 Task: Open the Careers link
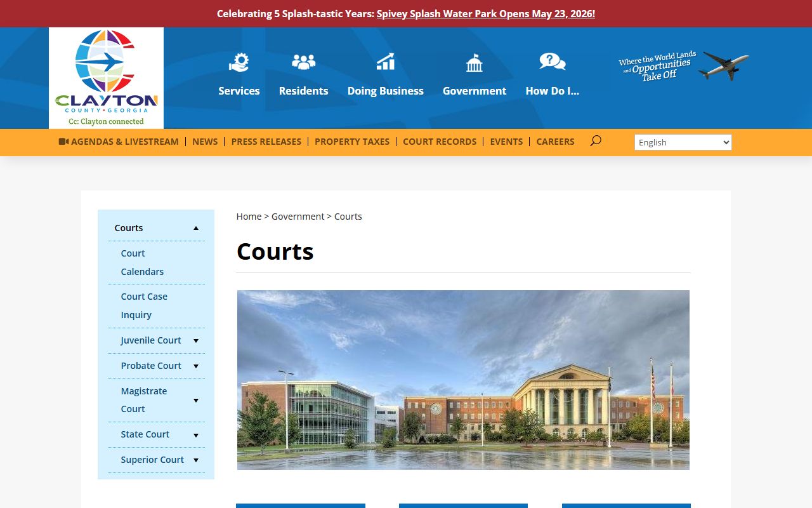[555, 142]
